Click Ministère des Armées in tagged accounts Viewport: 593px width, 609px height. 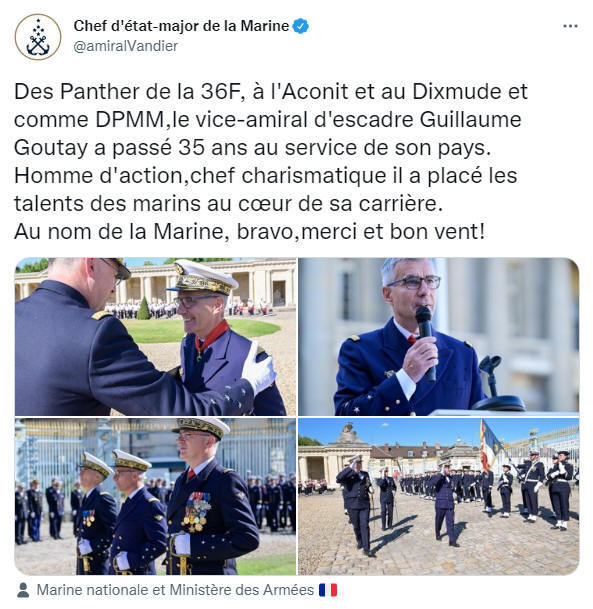[x=242, y=590]
